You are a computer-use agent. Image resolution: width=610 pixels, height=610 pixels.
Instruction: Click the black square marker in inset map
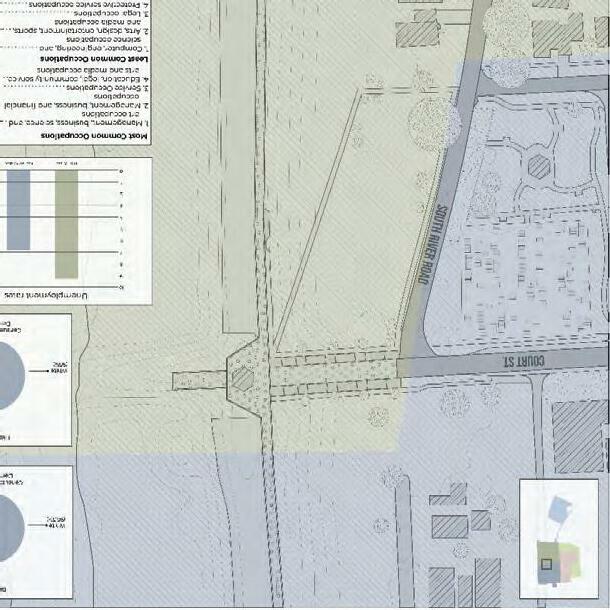point(547,564)
